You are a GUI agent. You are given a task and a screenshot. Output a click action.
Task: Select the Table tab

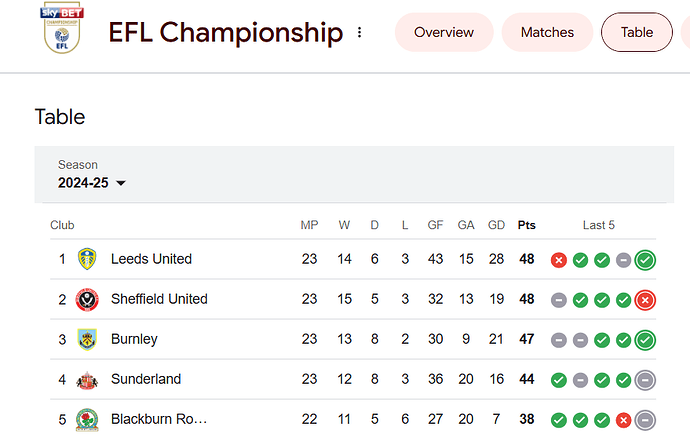click(637, 32)
